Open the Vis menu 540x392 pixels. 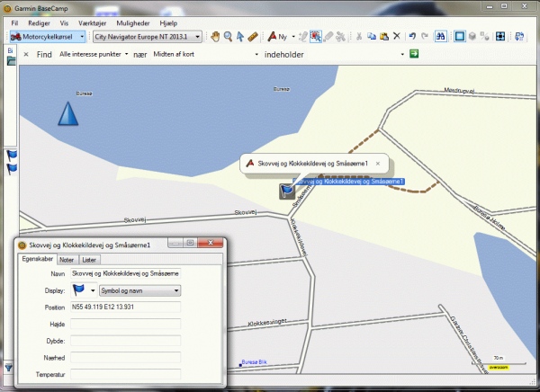(64, 23)
